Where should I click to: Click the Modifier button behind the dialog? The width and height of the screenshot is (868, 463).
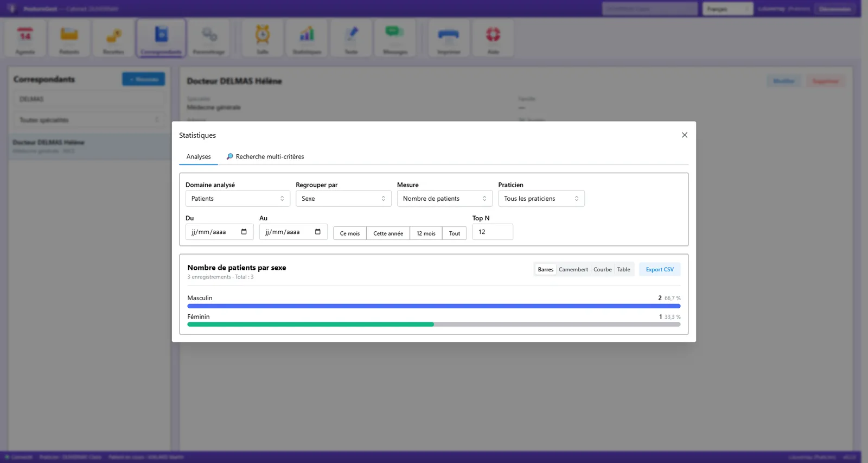(x=783, y=81)
